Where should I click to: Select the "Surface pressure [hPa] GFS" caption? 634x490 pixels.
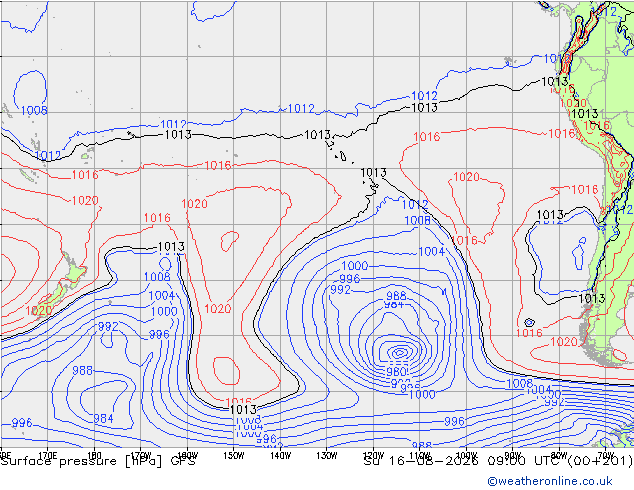(98, 461)
